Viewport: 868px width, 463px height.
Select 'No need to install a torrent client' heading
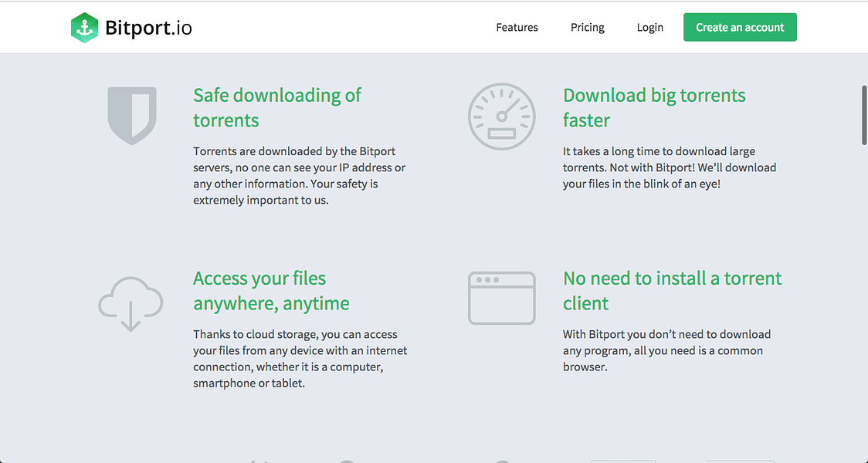click(x=673, y=290)
